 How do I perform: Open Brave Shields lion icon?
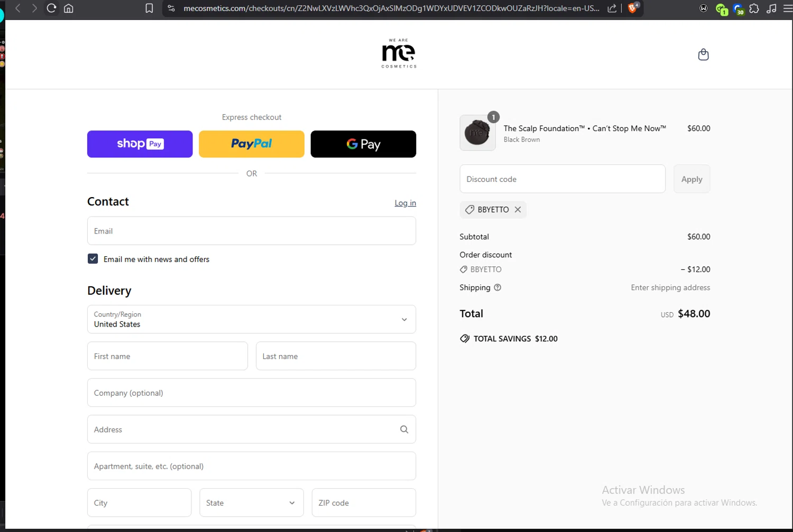coord(633,8)
